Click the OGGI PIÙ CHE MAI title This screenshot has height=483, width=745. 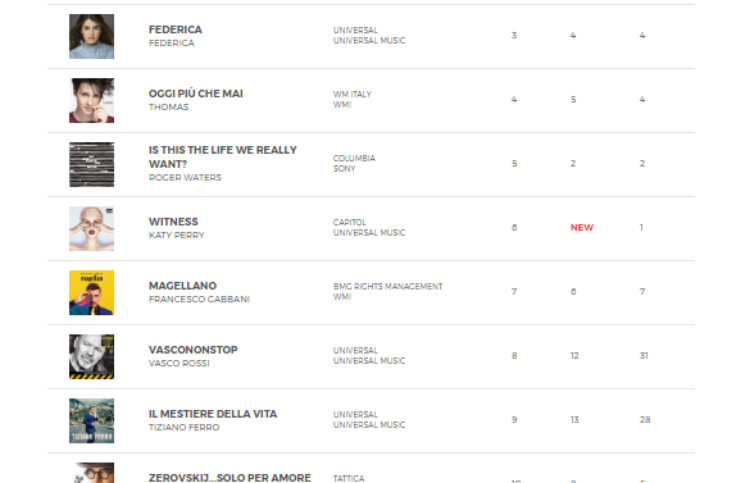tap(196, 94)
